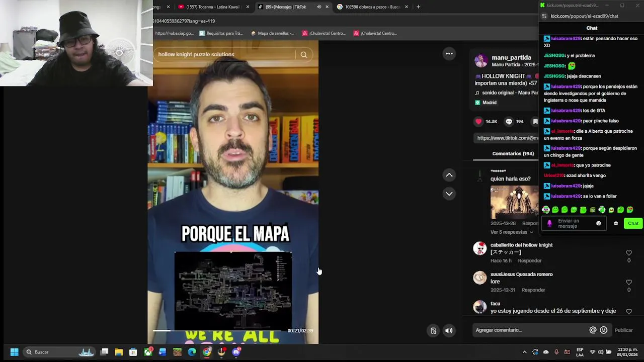Toggle the video mute speaker icon
Screen dimensions: 644x362
[449, 331]
